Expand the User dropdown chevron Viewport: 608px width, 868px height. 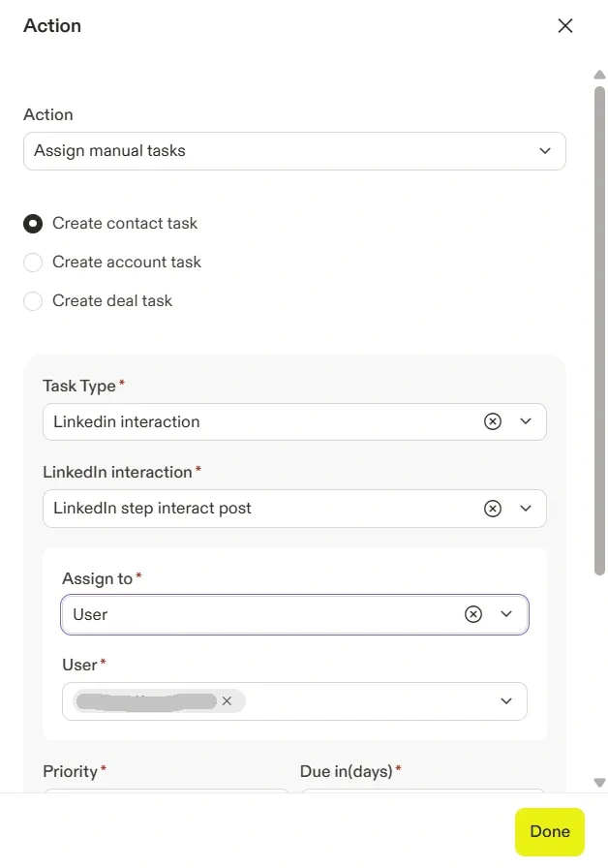pos(506,701)
